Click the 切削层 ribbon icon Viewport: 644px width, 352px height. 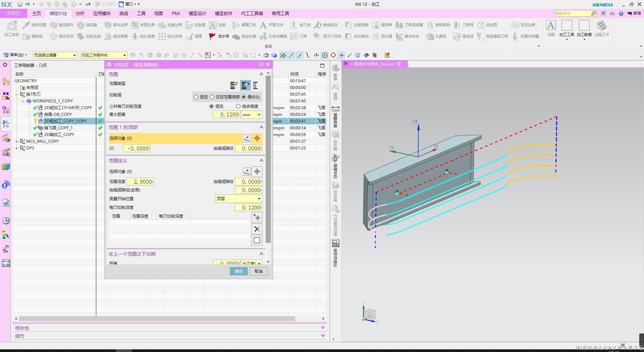189,25
